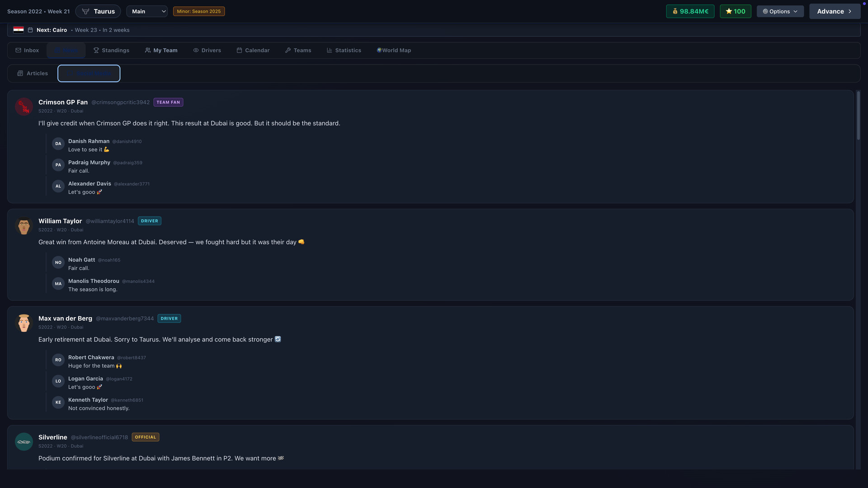Show the World Map tab
868x488 pixels.
point(394,50)
